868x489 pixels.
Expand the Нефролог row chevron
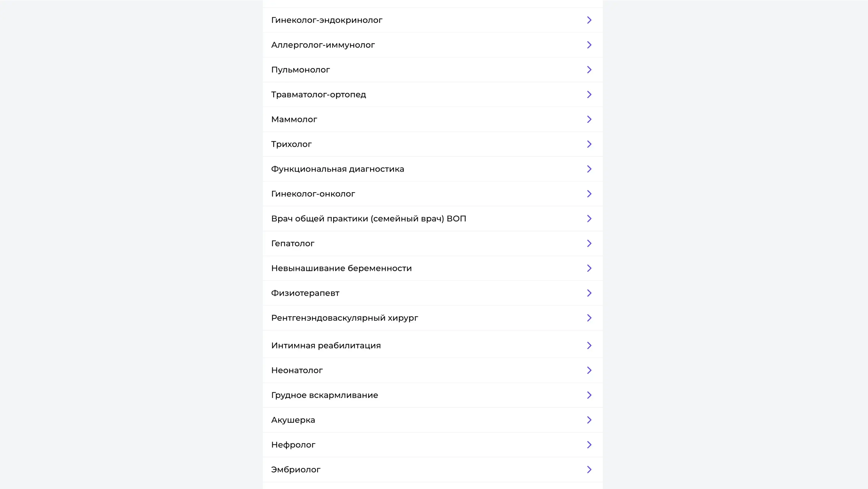click(x=589, y=445)
